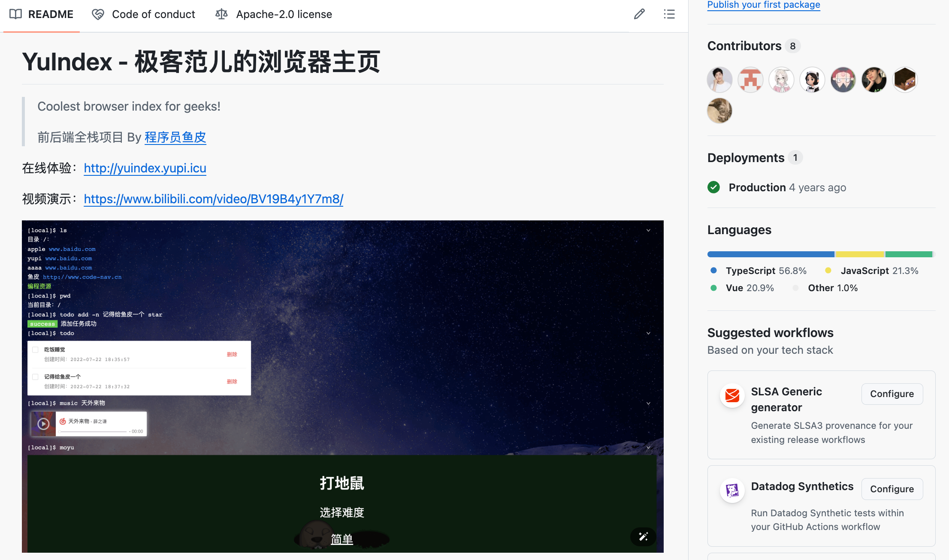Viewport: 949px width, 560px height.
Task: Collapse the todo command output chevron
Action: pos(648,333)
